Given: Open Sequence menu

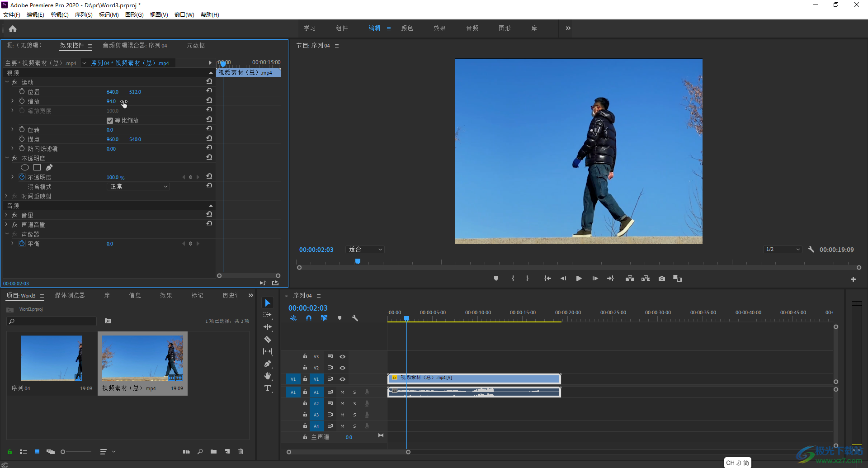Looking at the screenshot, I should [84, 14].
